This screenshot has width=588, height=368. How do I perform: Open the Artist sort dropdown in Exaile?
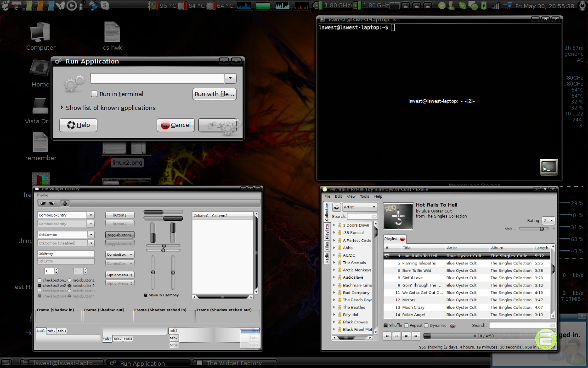point(361,207)
